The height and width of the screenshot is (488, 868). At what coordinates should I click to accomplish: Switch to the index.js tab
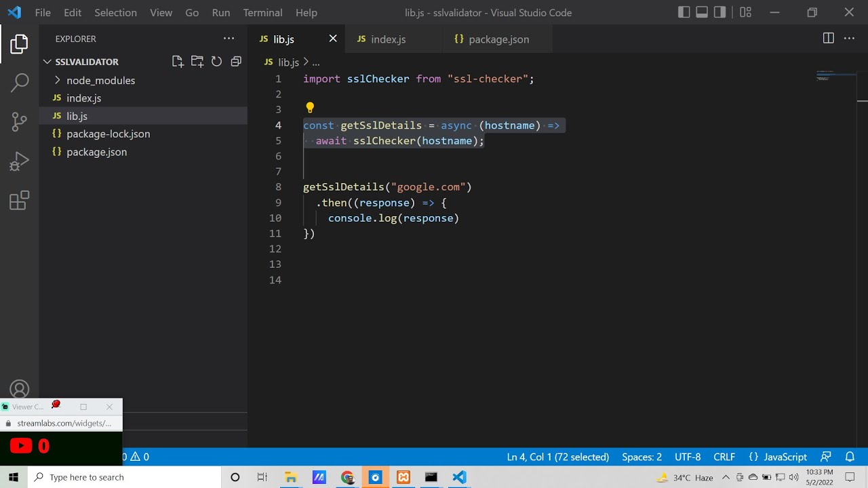click(388, 39)
